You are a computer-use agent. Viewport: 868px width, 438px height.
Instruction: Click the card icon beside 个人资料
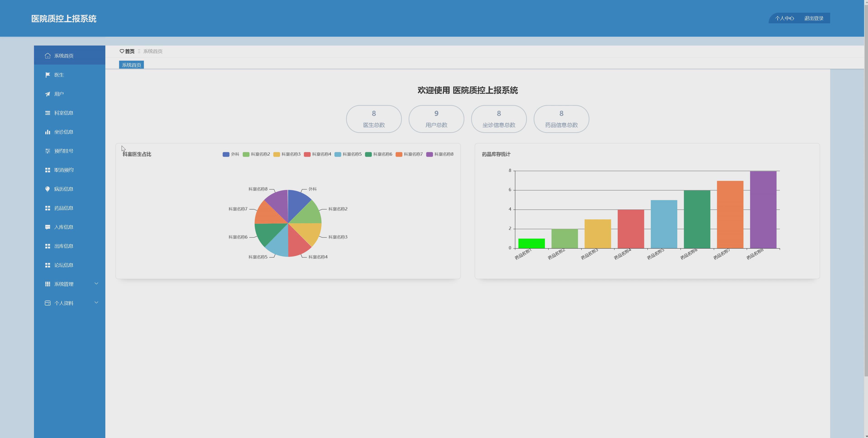(48, 303)
